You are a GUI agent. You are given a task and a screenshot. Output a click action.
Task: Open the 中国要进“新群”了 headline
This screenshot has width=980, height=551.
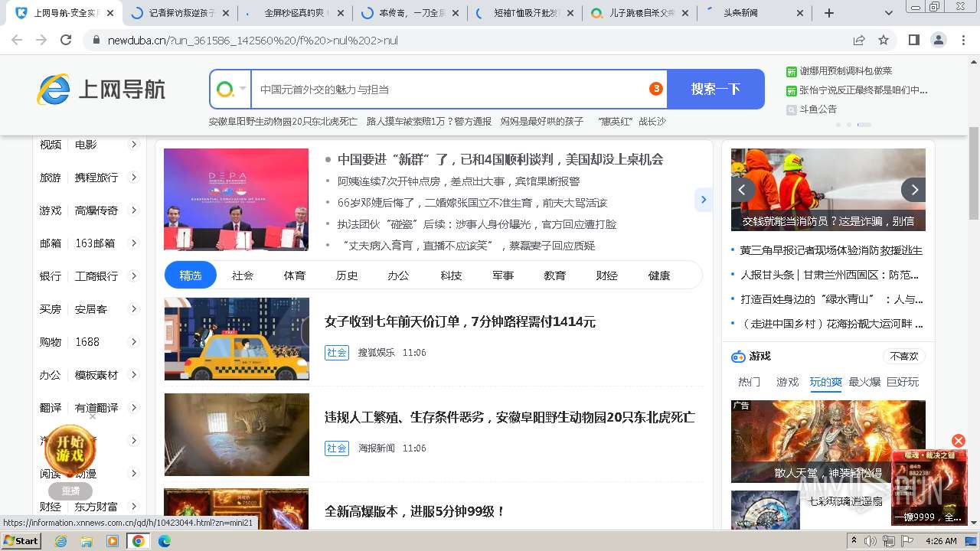(x=501, y=159)
